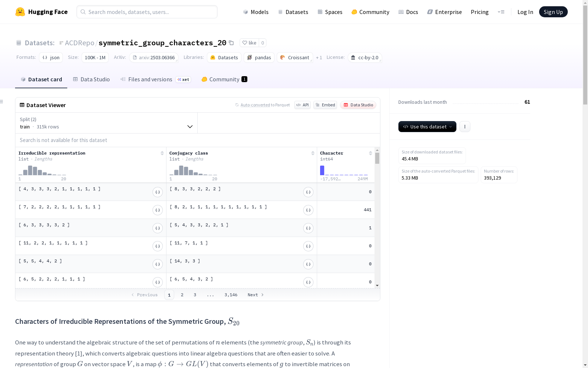
Task: Click the Hugging Face logo icon
Action: click(20, 12)
